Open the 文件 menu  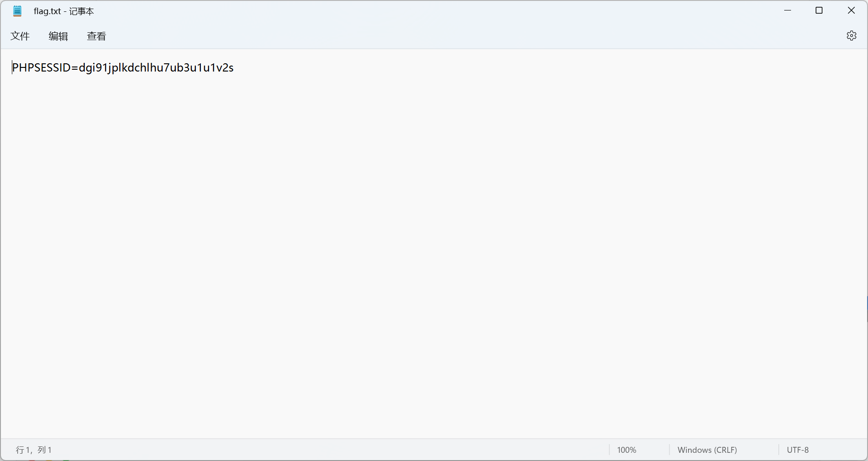20,36
